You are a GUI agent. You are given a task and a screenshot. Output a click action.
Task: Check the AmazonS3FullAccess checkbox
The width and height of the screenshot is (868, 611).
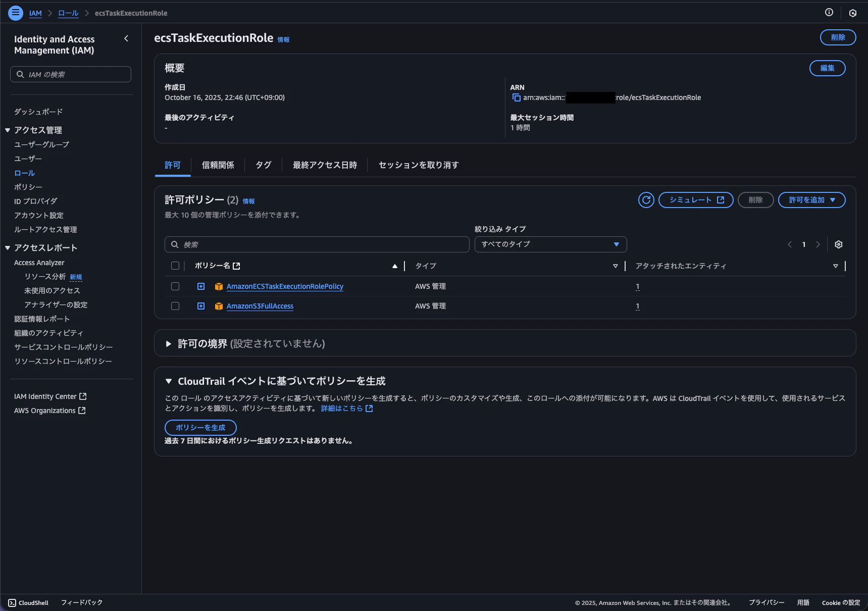tap(175, 306)
